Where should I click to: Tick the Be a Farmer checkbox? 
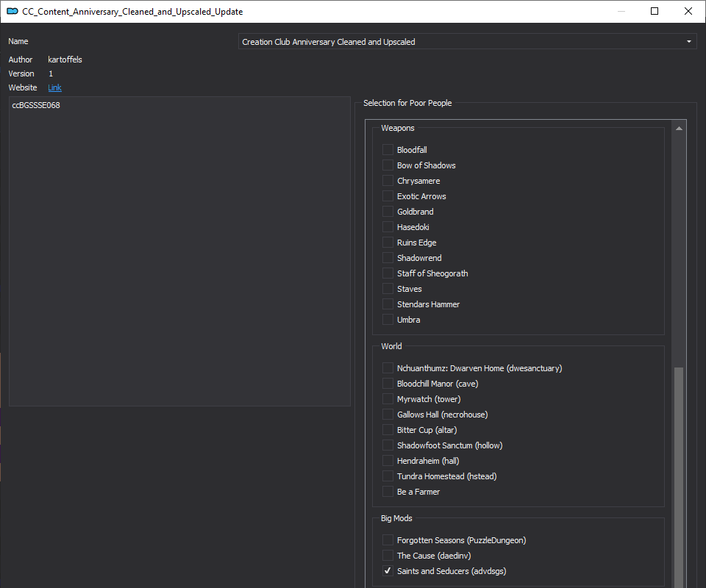tap(388, 491)
